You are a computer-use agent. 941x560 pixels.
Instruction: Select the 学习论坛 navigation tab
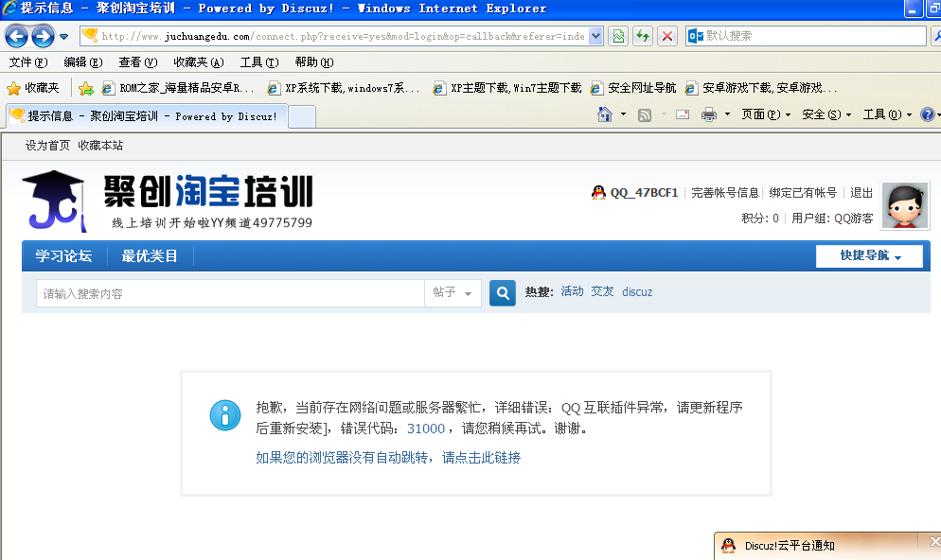coord(63,256)
